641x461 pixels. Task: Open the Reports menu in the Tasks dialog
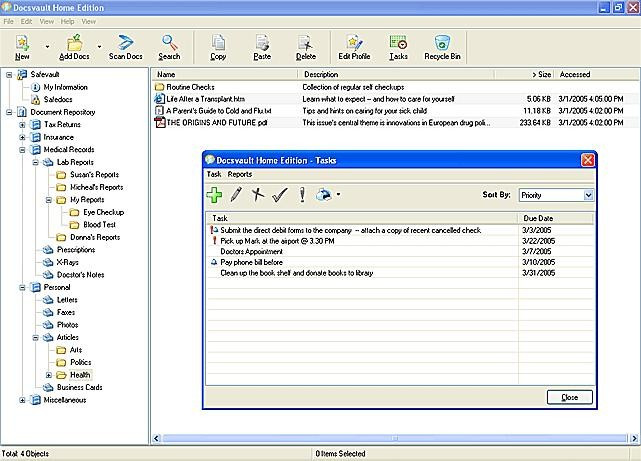(240, 174)
